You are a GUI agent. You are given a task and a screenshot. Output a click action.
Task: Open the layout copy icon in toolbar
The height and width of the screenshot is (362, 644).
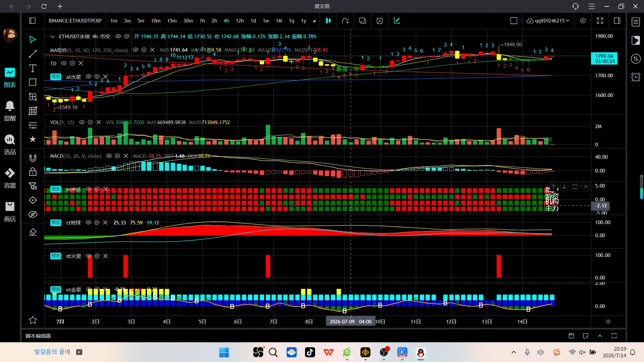tap(362, 21)
